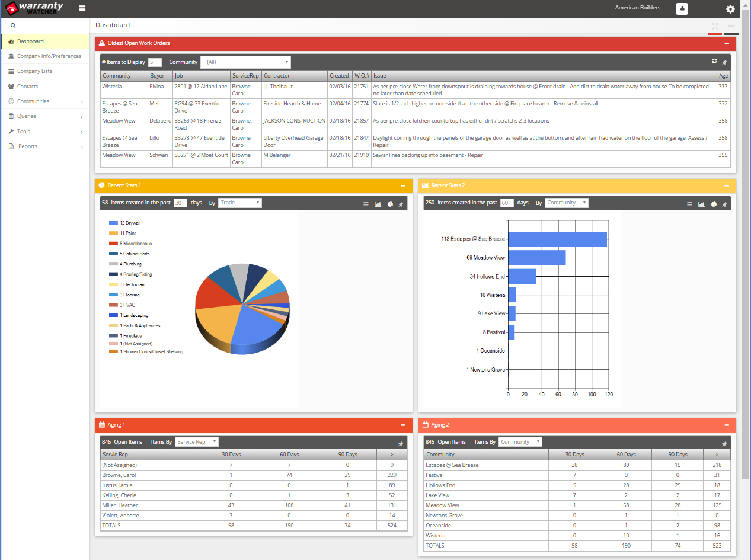Refresh the Oldest Open Work Orders list
Image resolution: width=751 pixels, height=560 pixels.
(x=714, y=62)
